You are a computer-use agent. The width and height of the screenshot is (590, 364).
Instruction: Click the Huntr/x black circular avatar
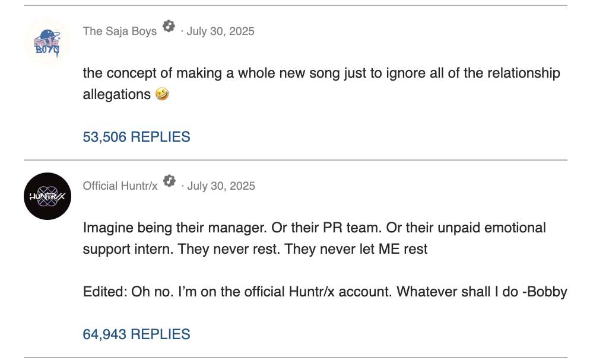(x=47, y=196)
